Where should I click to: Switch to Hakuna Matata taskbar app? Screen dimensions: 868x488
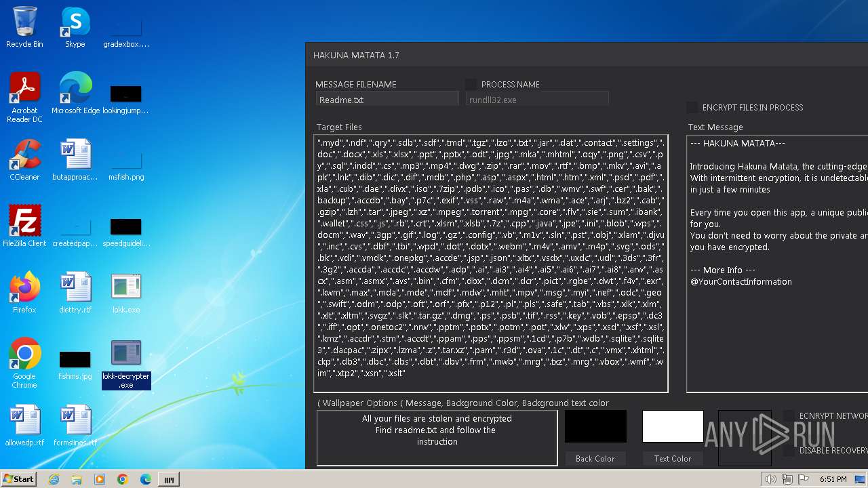pyautogui.click(x=169, y=479)
